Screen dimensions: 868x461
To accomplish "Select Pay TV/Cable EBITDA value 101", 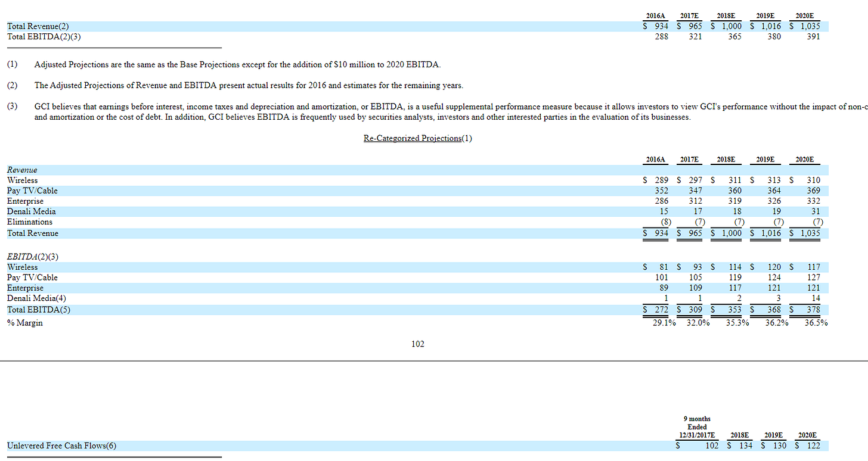I will [x=661, y=277].
